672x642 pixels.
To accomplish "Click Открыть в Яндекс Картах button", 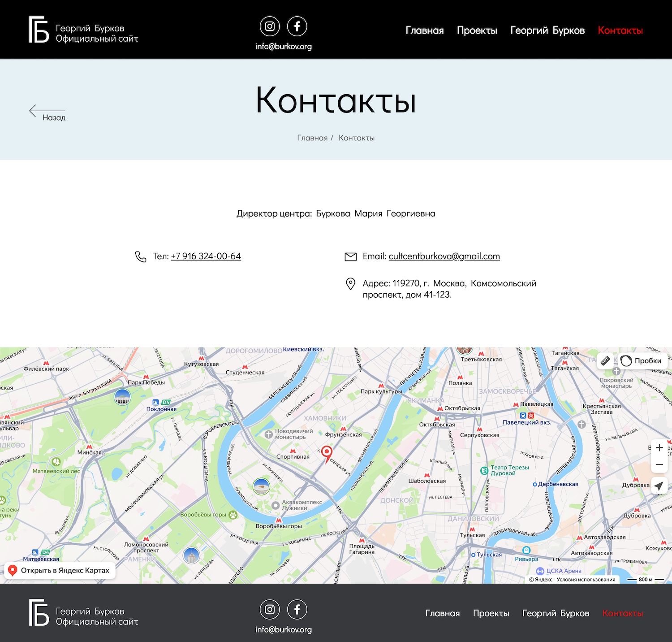I will [60, 570].
